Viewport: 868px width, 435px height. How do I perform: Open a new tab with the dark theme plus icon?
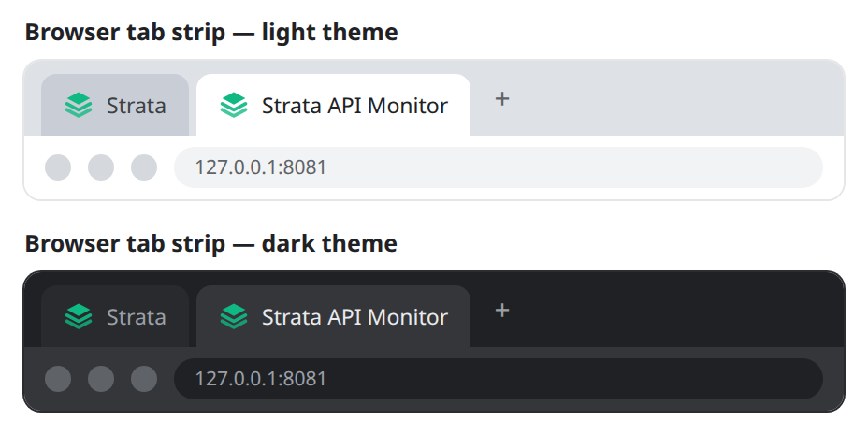pyautogui.click(x=502, y=311)
